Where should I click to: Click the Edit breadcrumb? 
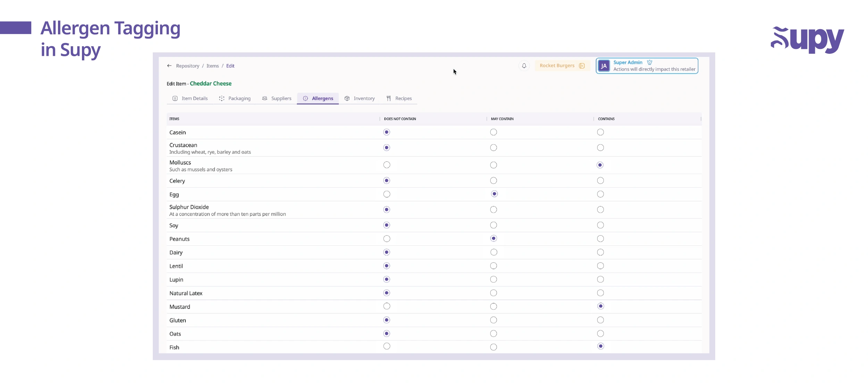tap(230, 66)
